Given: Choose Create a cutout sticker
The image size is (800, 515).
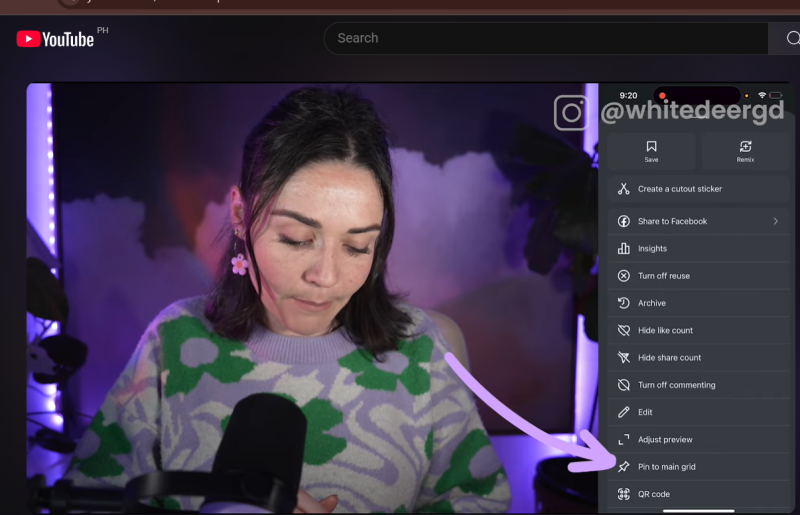Looking at the screenshot, I should pos(698,189).
